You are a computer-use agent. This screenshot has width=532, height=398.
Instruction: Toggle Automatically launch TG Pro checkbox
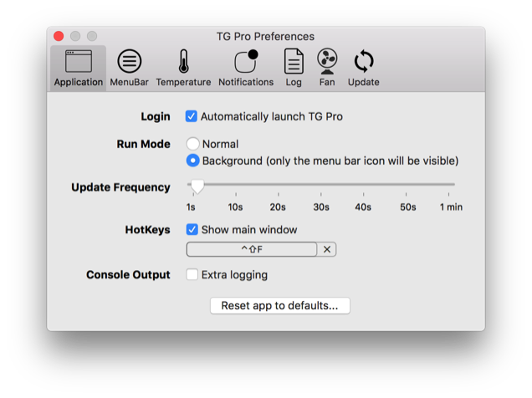[192, 116]
